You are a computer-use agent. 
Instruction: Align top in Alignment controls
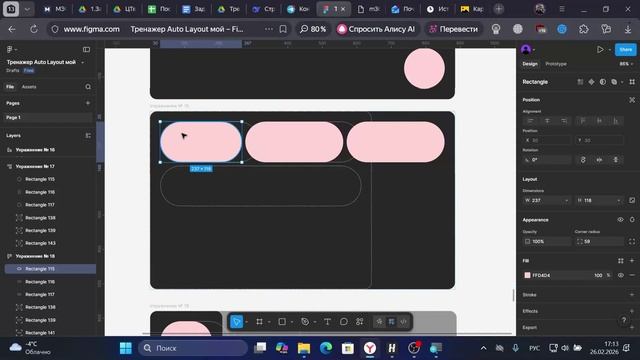point(583,121)
